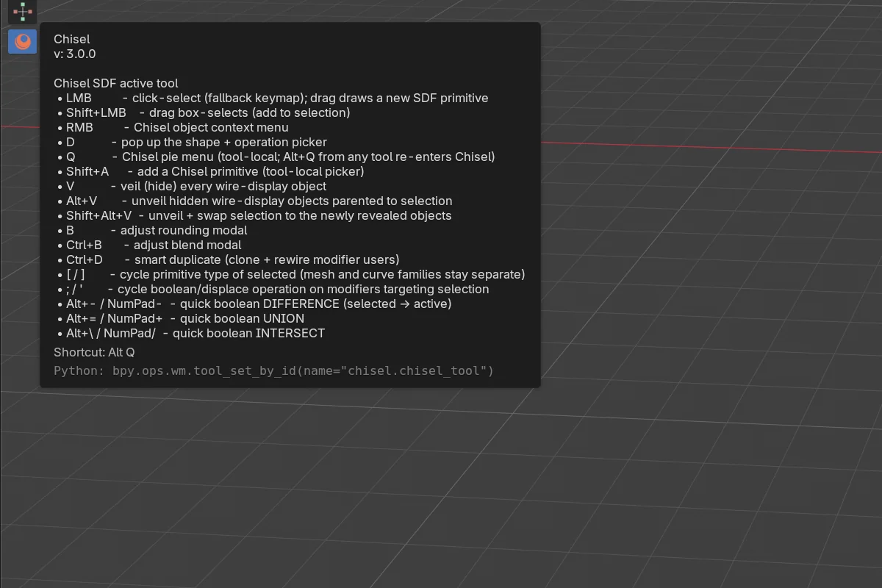The height and width of the screenshot is (588, 882).
Task: Click the 'quick boolean UNION' line
Action: point(181,318)
